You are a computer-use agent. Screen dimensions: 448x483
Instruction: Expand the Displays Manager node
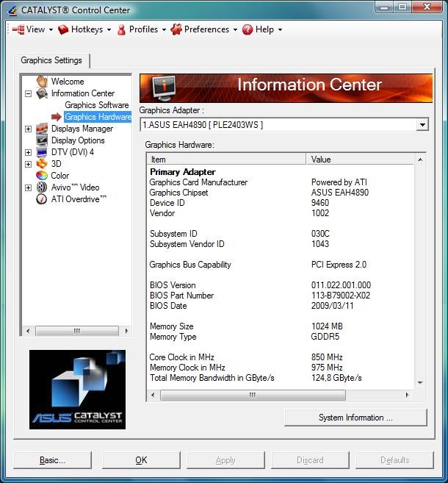point(29,129)
